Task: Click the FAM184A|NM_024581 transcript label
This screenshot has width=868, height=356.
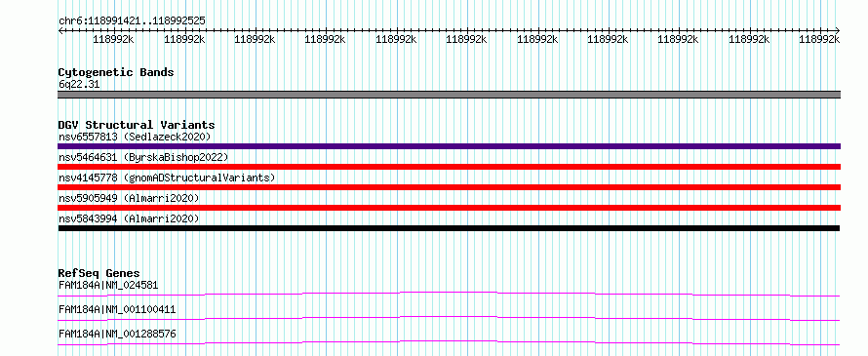Action: (108, 286)
